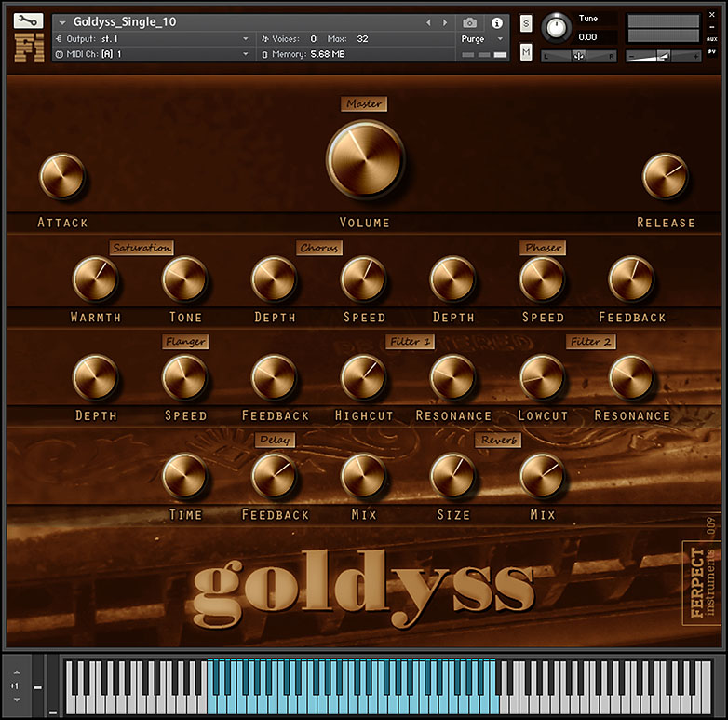Click the Flanger Speed knob

(184, 377)
